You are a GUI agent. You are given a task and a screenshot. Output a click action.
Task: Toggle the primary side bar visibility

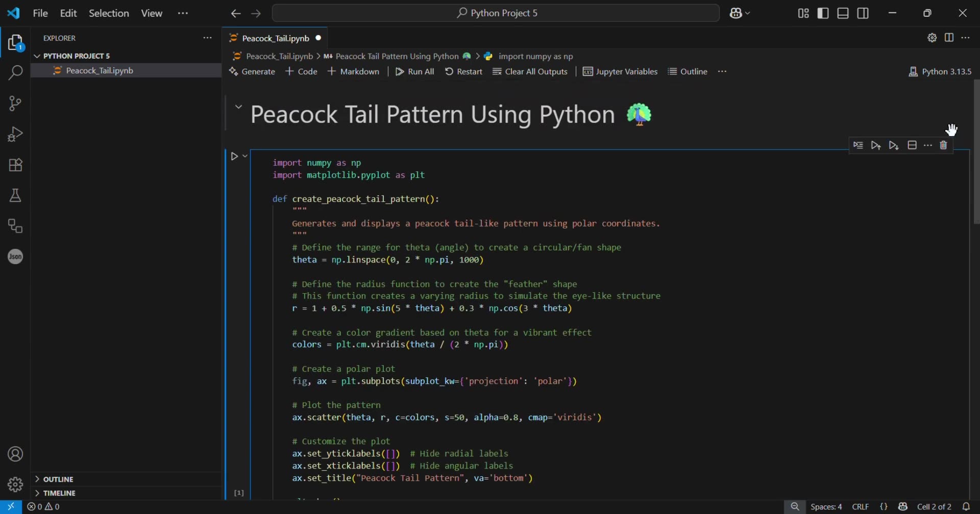tap(823, 13)
